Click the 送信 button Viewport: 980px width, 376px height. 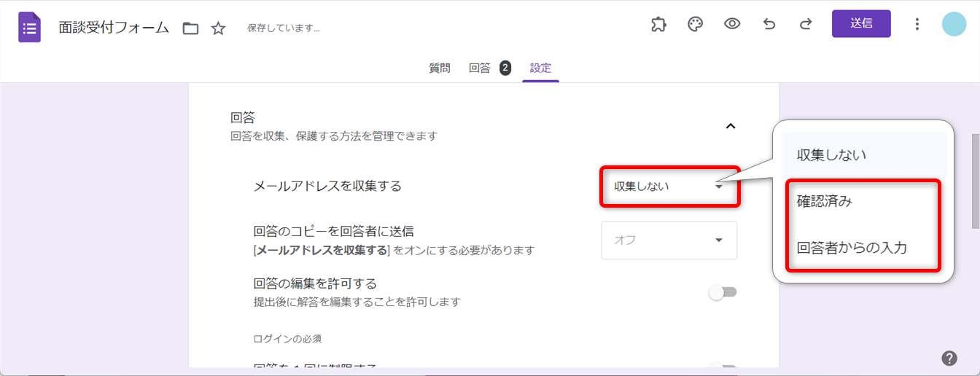[x=861, y=23]
